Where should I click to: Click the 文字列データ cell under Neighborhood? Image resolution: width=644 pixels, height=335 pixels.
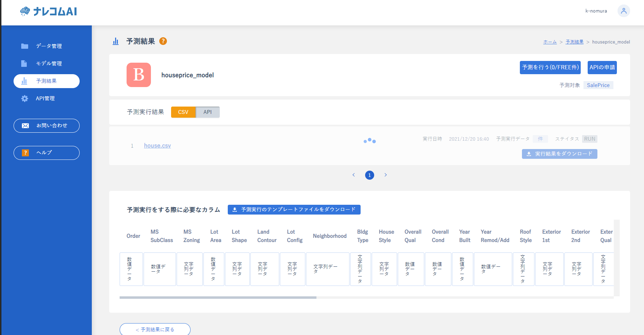[x=328, y=269]
